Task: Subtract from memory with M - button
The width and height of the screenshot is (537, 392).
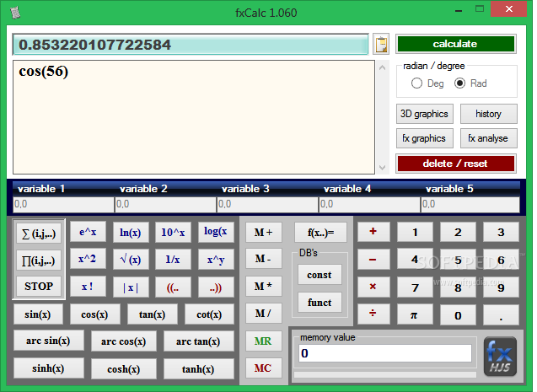Action: click(263, 259)
